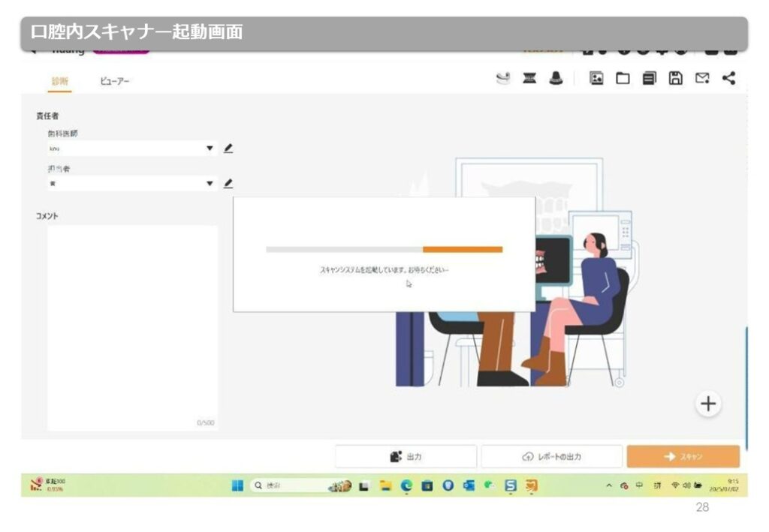Switch to the ビューアー tab
The image size is (769, 532).
[115, 80]
